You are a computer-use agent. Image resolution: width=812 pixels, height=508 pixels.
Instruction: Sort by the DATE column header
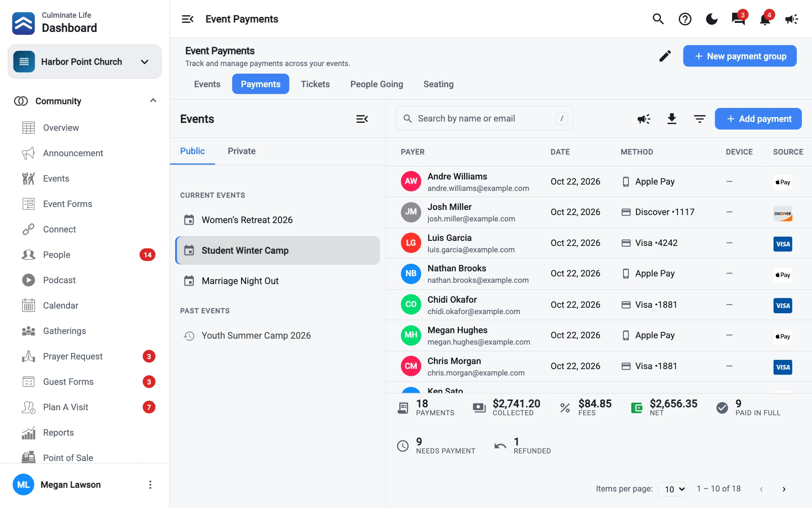(560, 152)
